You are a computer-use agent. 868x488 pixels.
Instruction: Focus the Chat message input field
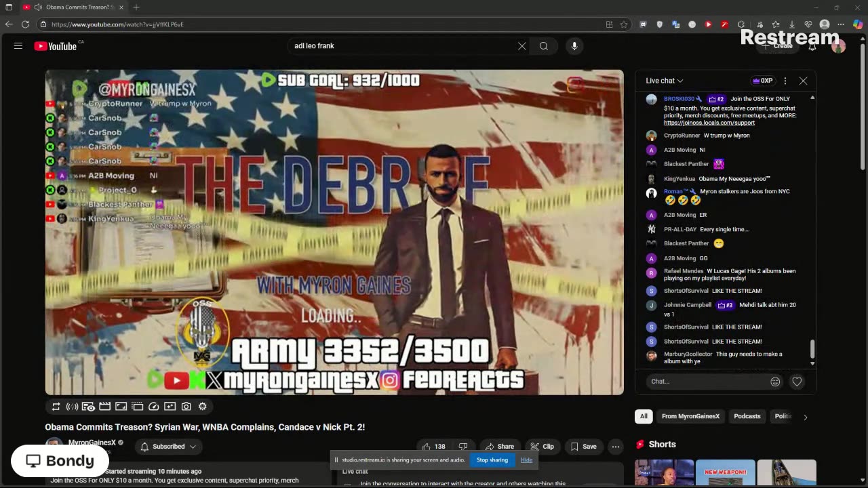(707, 382)
